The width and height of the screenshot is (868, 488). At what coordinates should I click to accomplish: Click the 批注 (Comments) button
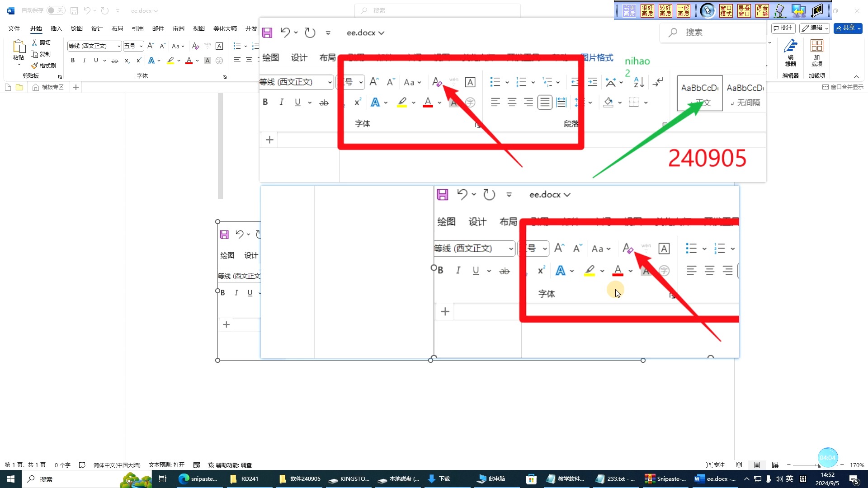783,28
